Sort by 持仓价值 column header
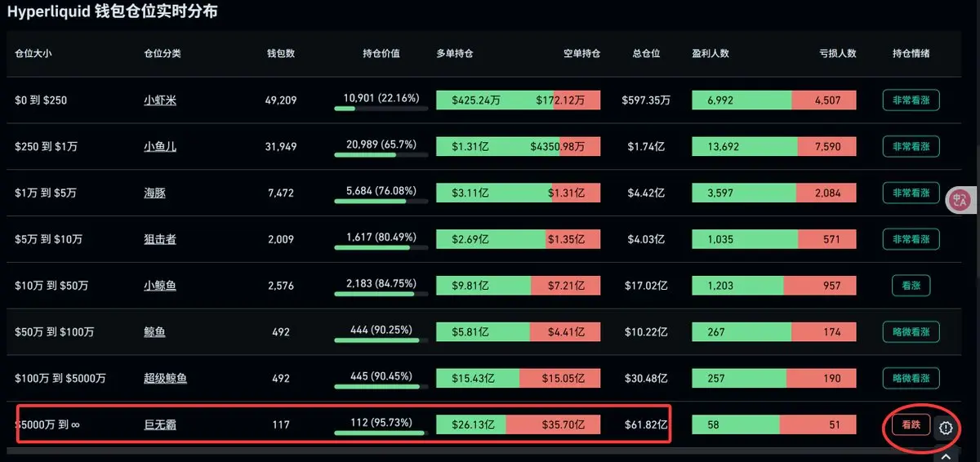980x462 pixels. (x=381, y=54)
